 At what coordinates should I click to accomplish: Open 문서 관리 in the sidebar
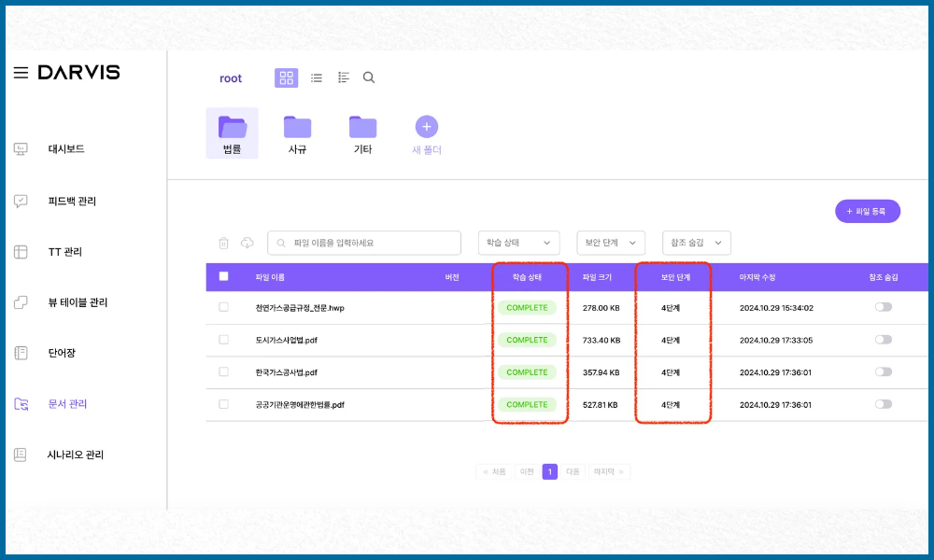click(x=67, y=404)
